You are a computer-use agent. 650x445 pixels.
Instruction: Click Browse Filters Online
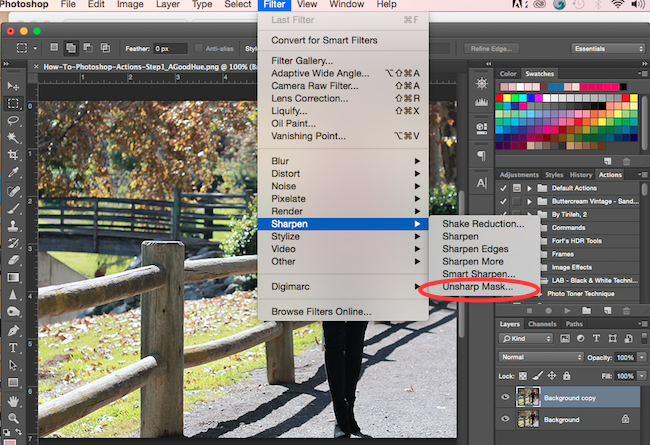(343, 311)
